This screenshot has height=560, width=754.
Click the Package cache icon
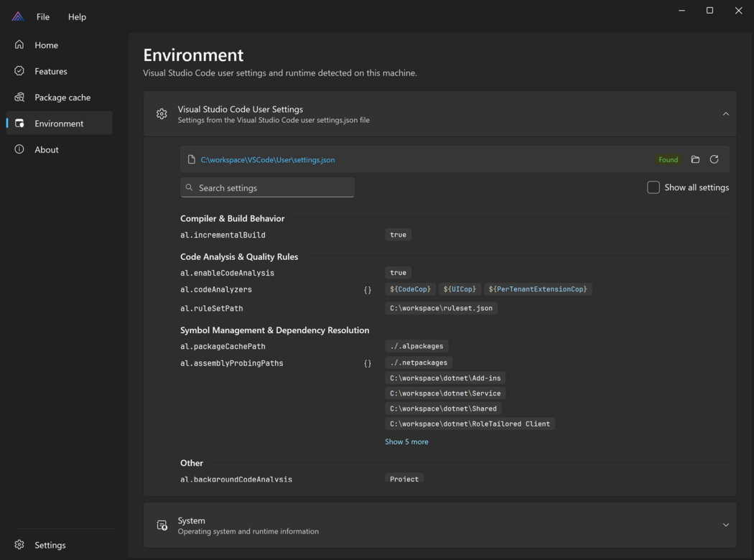pos(19,97)
